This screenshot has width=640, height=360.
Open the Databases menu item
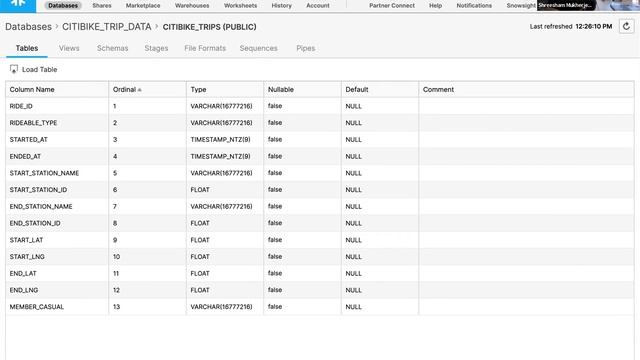click(x=63, y=6)
